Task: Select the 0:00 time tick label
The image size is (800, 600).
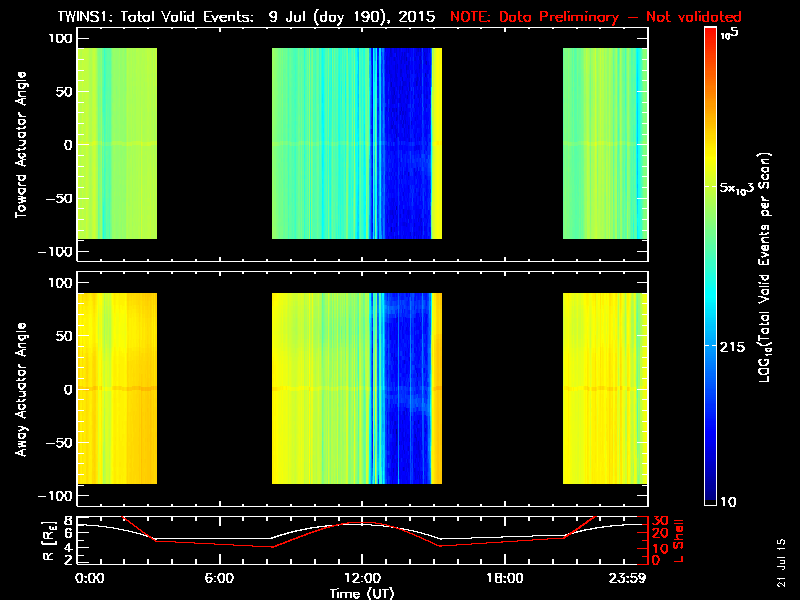Action: (x=90, y=578)
